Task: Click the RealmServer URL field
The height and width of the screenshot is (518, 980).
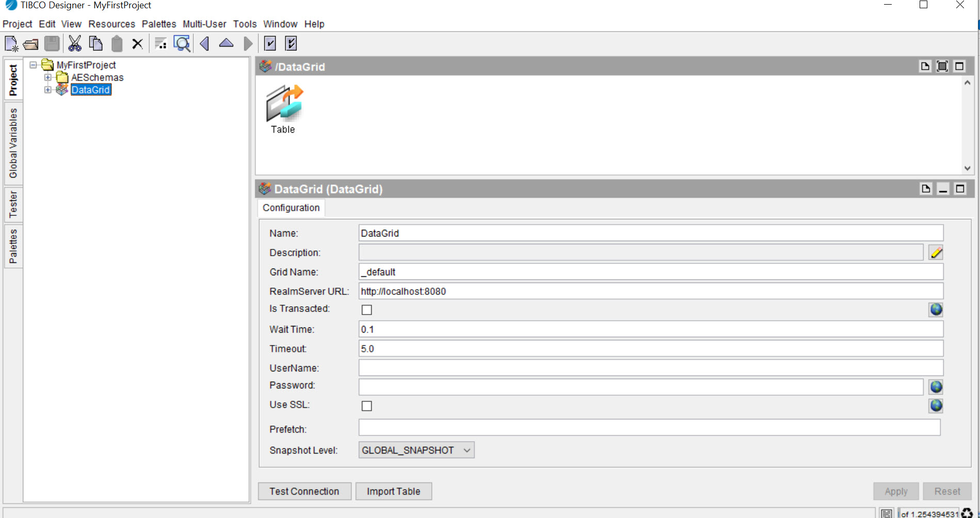Action: click(x=651, y=291)
